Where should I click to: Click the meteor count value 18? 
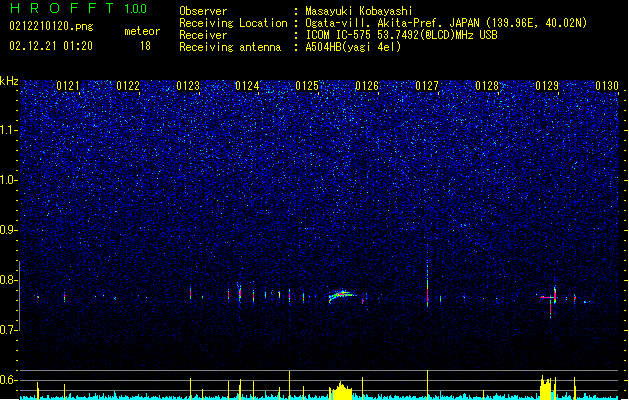coord(145,46)
